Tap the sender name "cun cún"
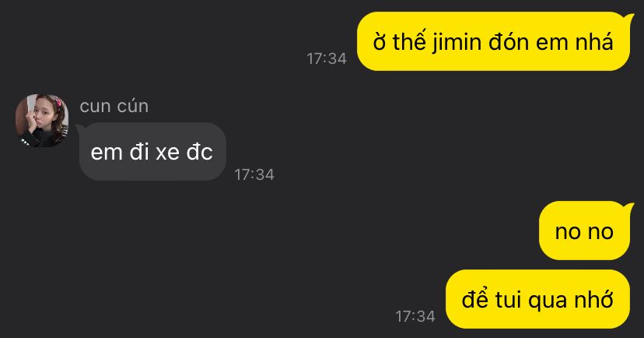 coord(114,106)
